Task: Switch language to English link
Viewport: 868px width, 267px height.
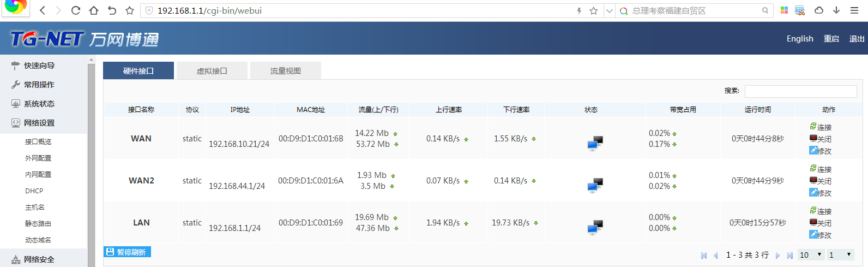Action: (x=800, y=39)
